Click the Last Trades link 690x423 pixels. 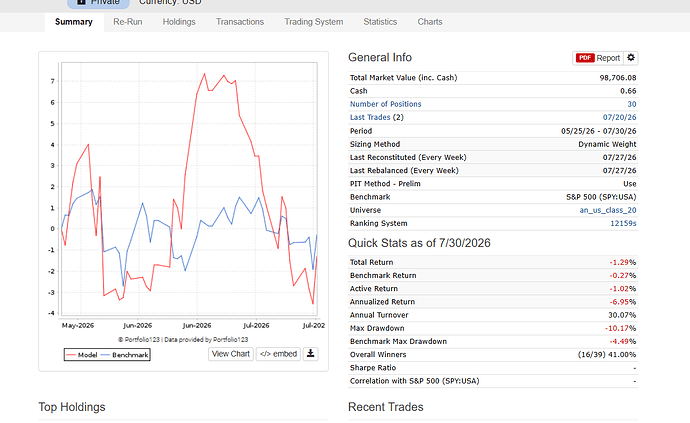pos(370,118)
